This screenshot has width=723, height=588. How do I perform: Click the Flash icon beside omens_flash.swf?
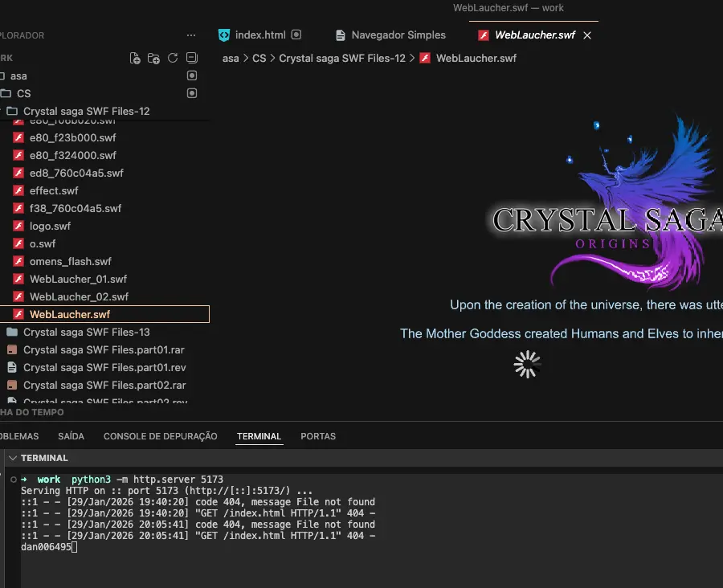pyautogui.click(x=18, y=261)
